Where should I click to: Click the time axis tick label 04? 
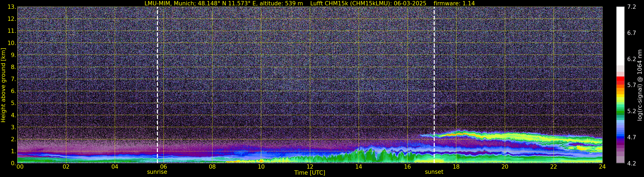(x=115, y=167)
